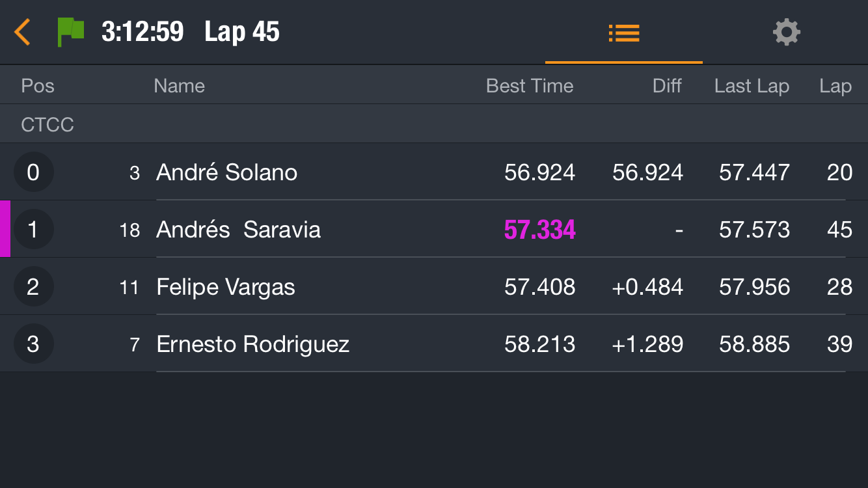Open Felipe Vargas's details
This screenshot has height=488, width=868.
click(434, 286)
